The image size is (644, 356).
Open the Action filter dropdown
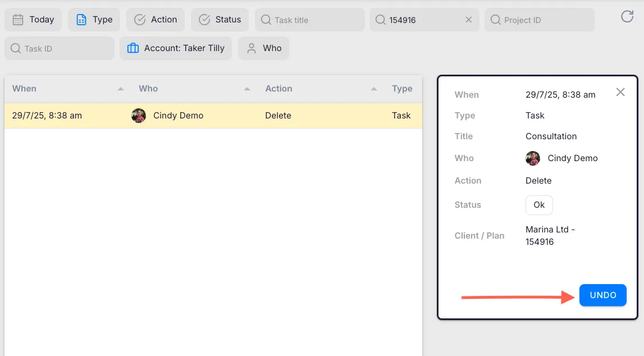pyautogui.click(x=156, y=20)
